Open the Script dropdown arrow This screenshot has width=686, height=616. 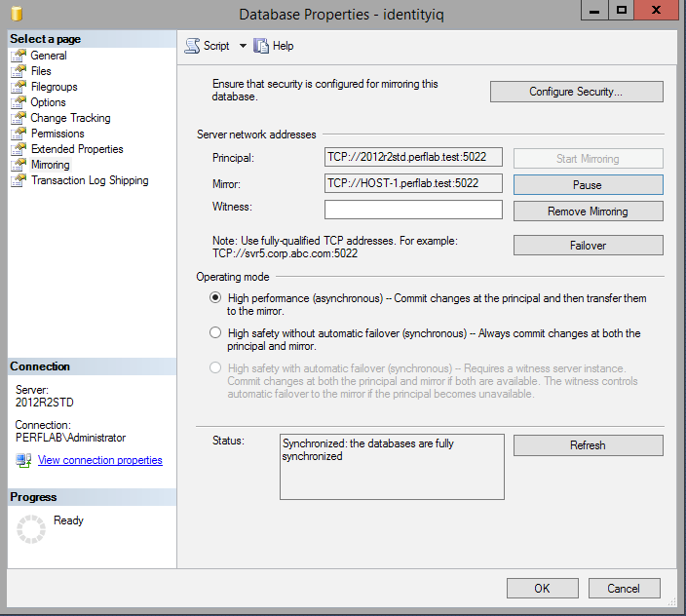(x=243, y=46)
